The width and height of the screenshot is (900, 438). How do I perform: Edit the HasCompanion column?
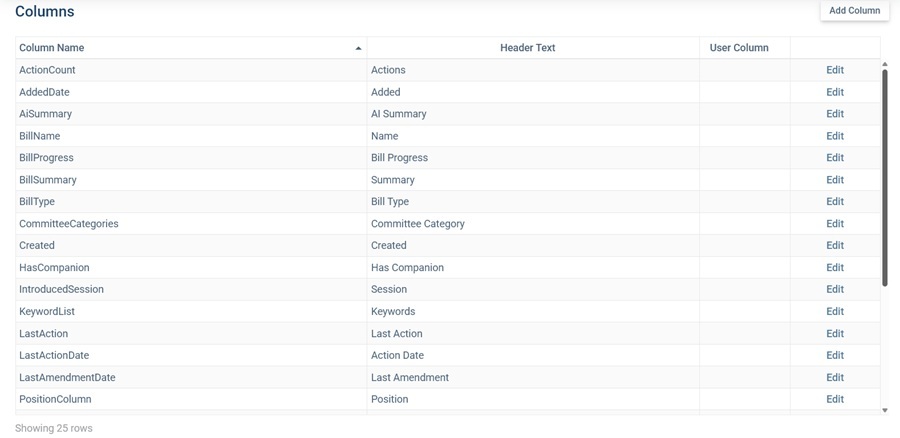(x=835, y=268)
